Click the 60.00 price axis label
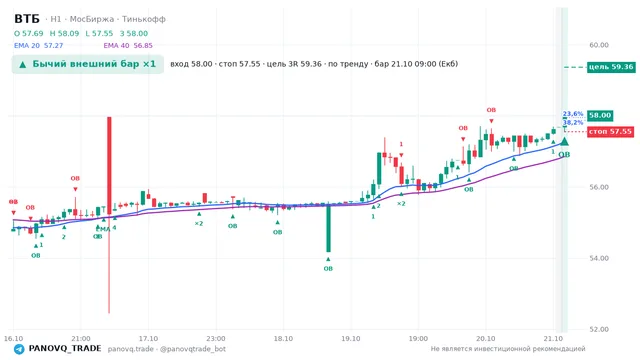 point(599,45)
